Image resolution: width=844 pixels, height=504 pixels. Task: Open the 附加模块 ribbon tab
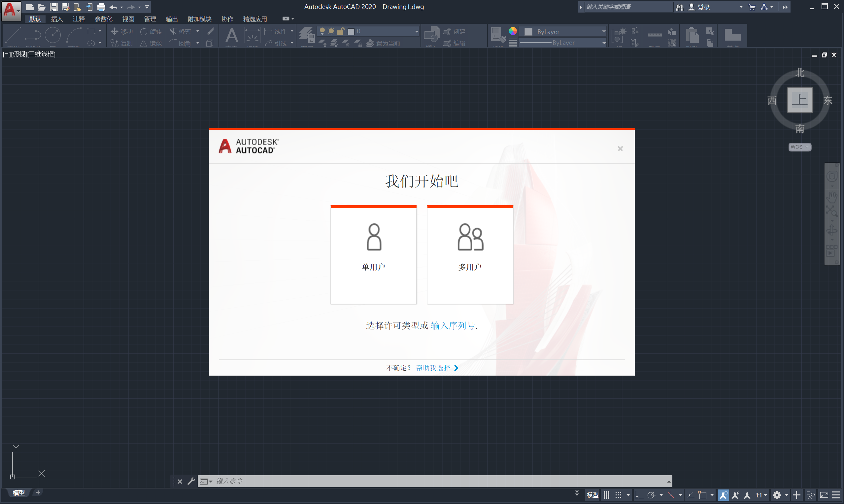[x=200, y=19]
